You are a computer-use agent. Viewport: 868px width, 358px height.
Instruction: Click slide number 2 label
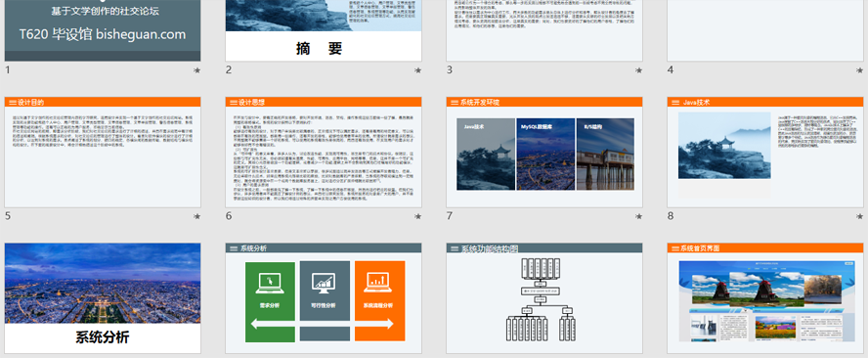[x=229, y=69]
